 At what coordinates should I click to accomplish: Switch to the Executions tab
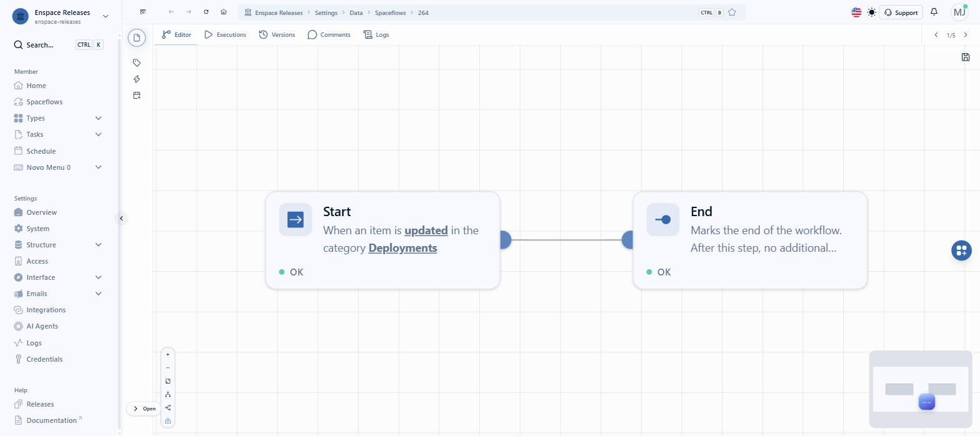tap(225, 35)
